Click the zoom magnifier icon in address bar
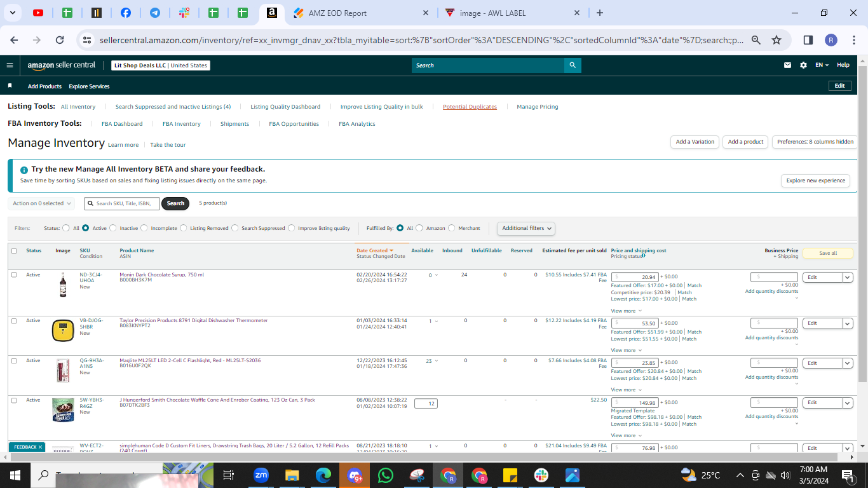 (x=756, y=40)
